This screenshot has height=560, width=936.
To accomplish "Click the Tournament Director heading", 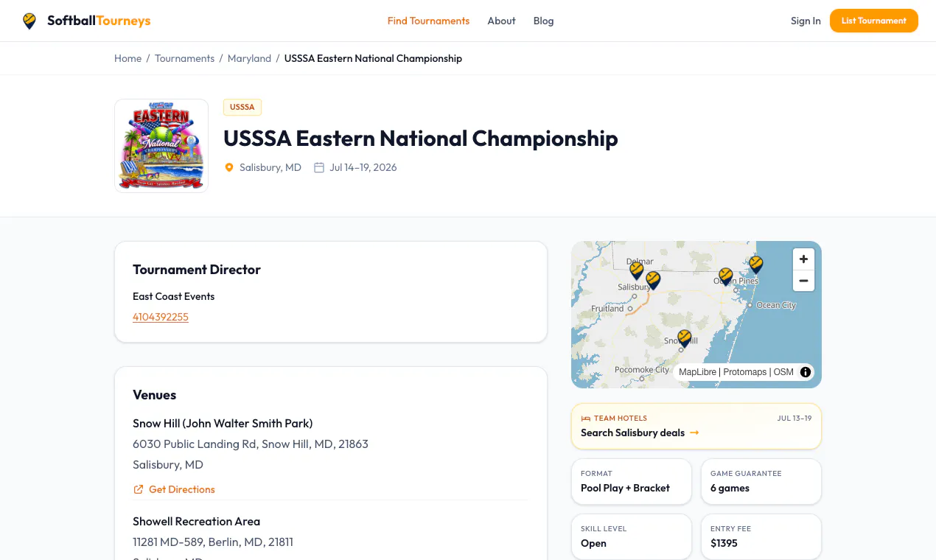I will (197, 270).
